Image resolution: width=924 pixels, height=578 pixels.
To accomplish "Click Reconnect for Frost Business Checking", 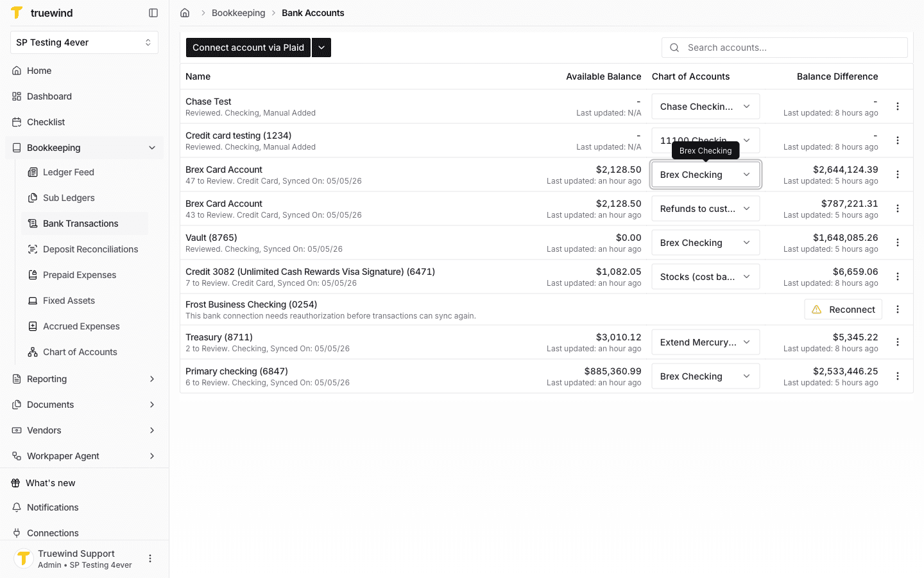I will click(843, 310).
